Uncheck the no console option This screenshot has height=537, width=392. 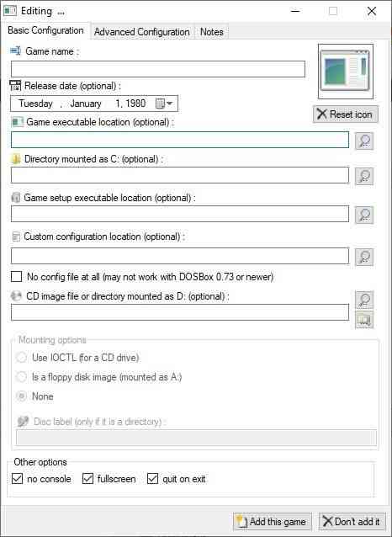tap(17, 478)
